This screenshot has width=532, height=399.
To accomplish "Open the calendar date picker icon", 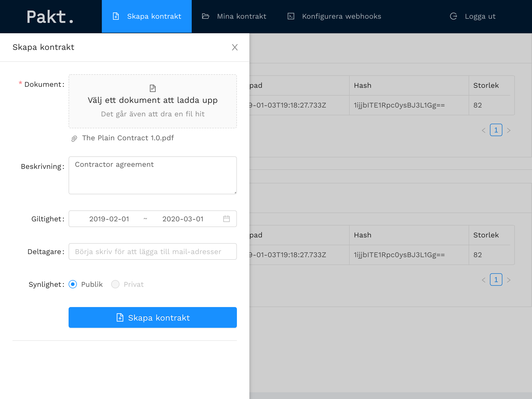I will [x=226, y=219].
